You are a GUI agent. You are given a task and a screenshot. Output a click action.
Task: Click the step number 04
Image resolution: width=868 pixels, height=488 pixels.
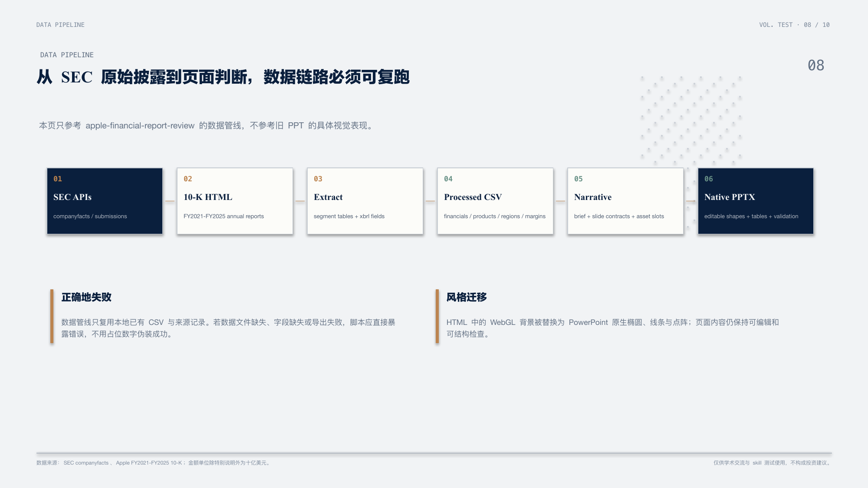click(448, 179)
